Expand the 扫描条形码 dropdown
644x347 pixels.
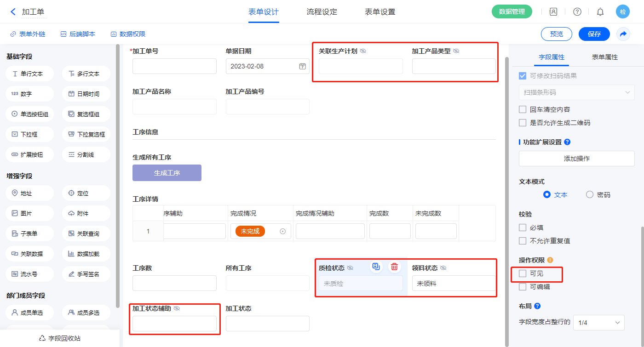point(576,92)
